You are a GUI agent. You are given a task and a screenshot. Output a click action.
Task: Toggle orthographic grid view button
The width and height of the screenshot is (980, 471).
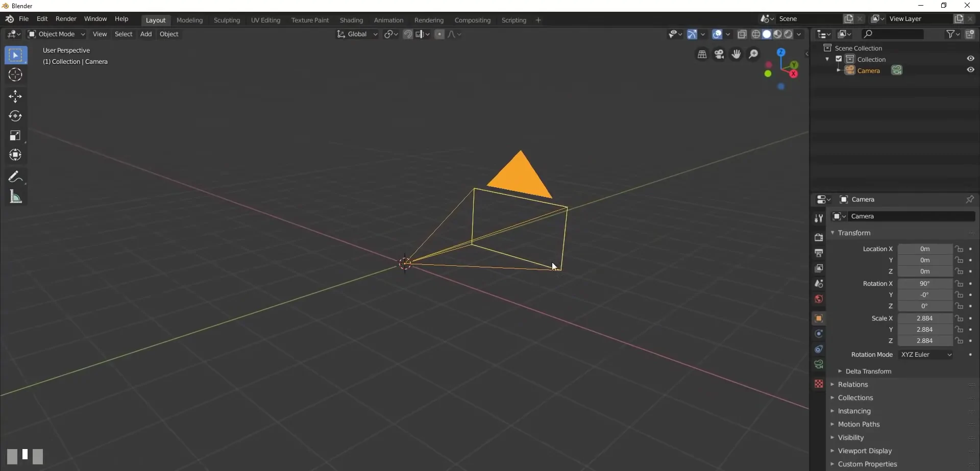point(702,54)
